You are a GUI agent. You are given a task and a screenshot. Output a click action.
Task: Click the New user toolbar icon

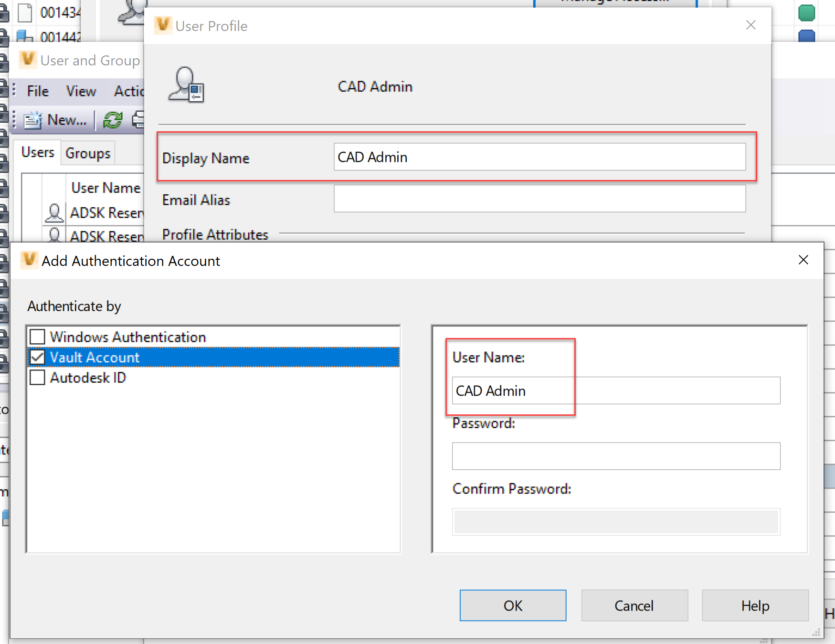click(x=33, y=120)
